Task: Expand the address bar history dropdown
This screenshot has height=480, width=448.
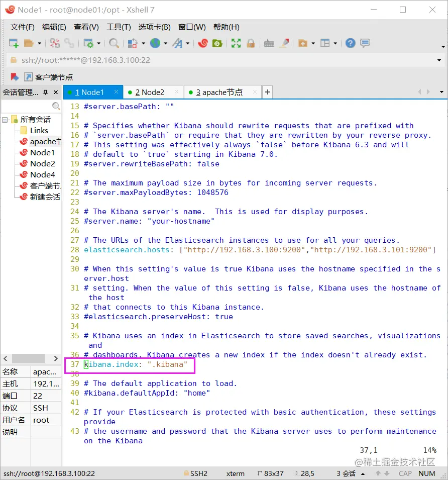Action: pyautogui.click(x=439, y=60)
